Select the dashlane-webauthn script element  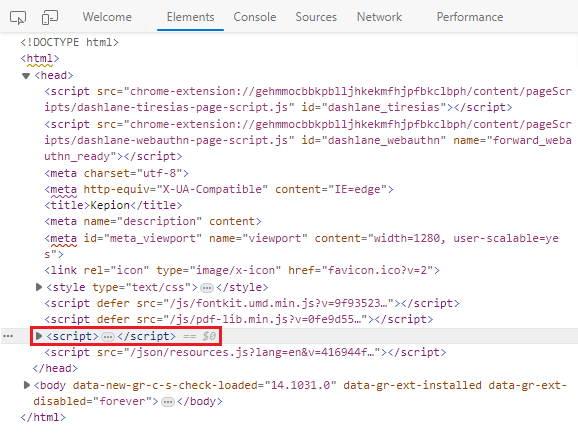308,140
